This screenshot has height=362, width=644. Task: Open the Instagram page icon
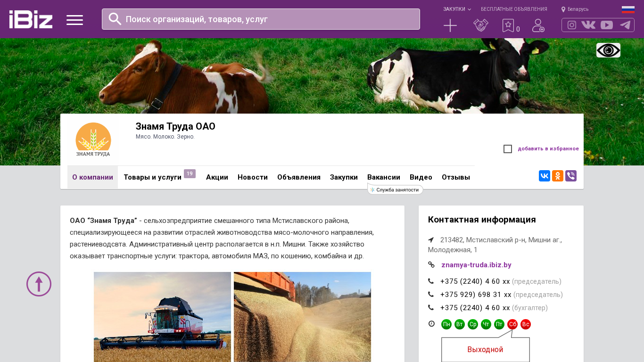pos(572,25)
